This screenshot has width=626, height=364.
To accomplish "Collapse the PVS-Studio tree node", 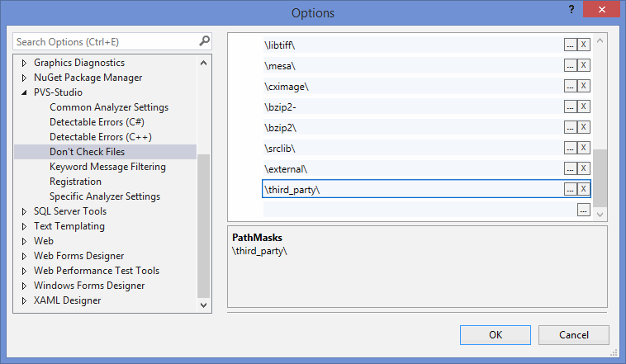I will tap(24, 92).
